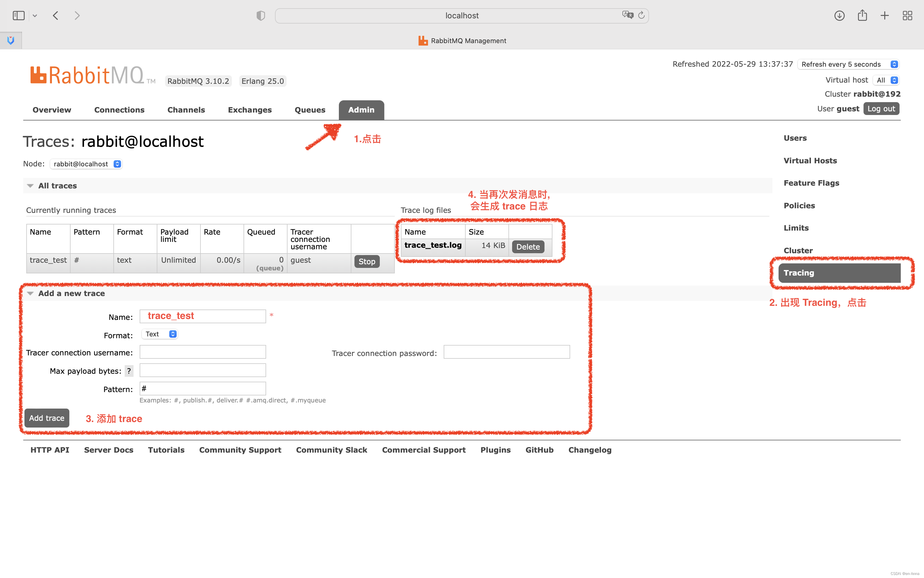Open Cluster in the admin sidebar
This screenshot has height=578, width=924.
(798, 250)
